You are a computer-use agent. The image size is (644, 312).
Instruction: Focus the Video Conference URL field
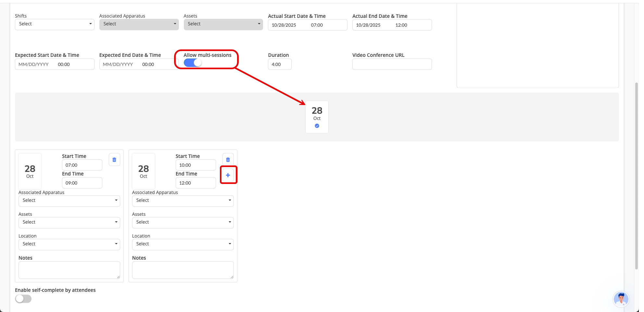(392, 64)
